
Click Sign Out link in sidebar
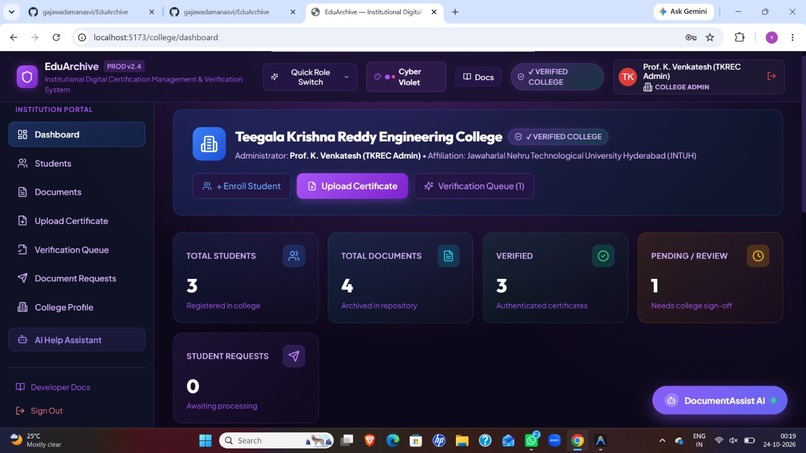(39, 410)
